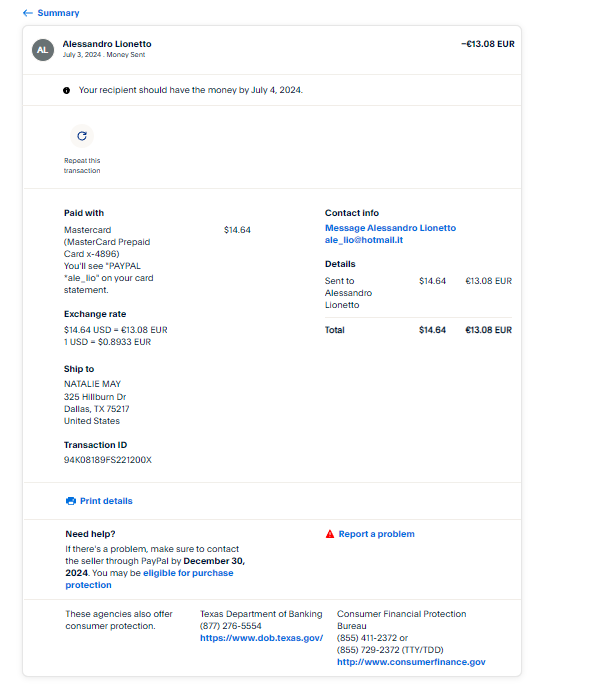Click Report a problem link
This screenshot has width=611, height=688.
pyautogui.click(x=376, y=534)
